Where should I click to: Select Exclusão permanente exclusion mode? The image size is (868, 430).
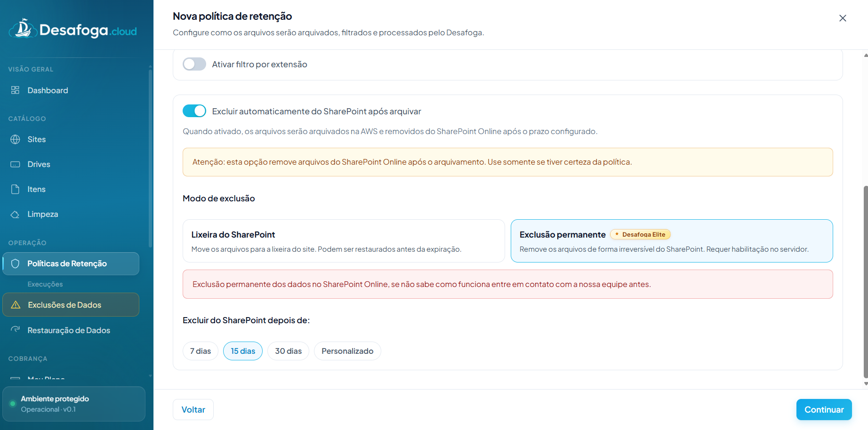(x=672, y=241)
